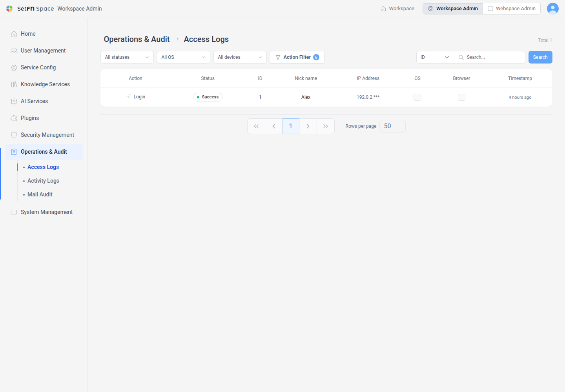The image size is (565, 392).
Task: Click the User Management people icon
Action: [x=14, y=51]
